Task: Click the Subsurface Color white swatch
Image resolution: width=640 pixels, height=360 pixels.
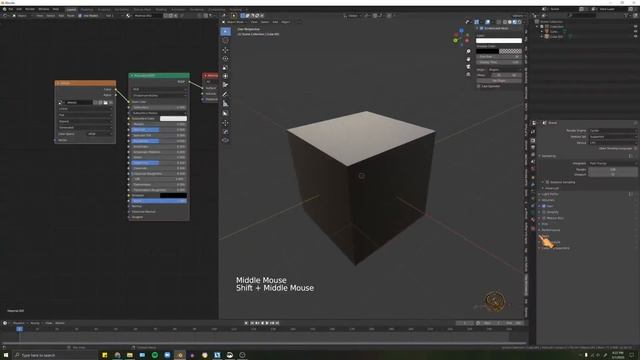Action: coord(173,119)
